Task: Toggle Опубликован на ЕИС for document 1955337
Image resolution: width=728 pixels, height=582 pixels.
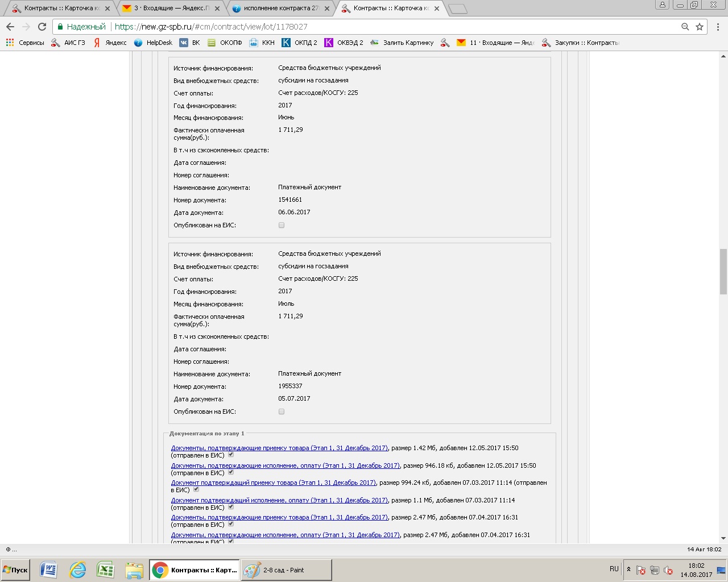Action: pos(282,411)
